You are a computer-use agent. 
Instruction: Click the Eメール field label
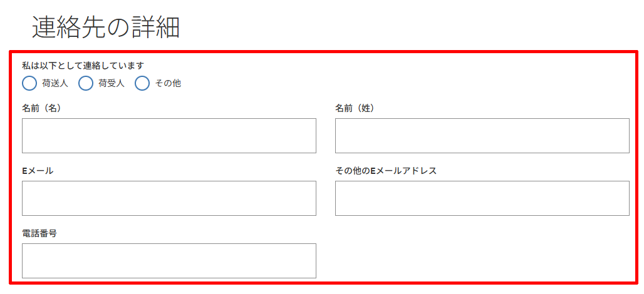point(38,171)
